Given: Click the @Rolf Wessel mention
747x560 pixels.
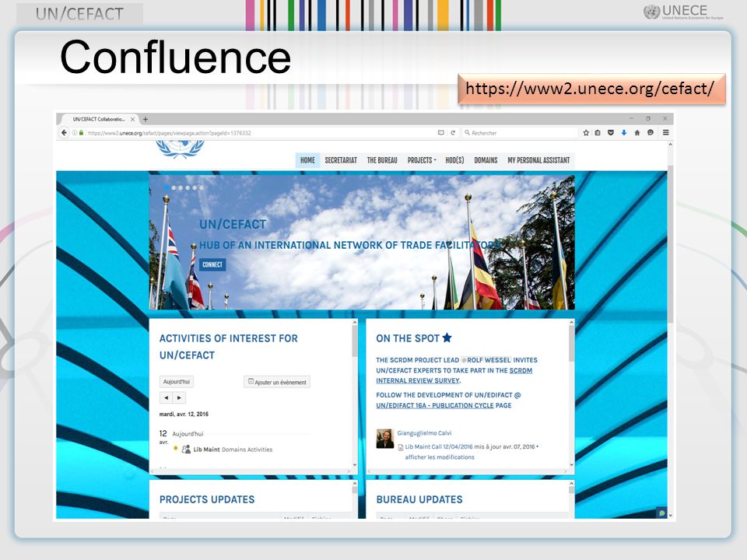Looking at the screenshot, I should click(486, 360).
